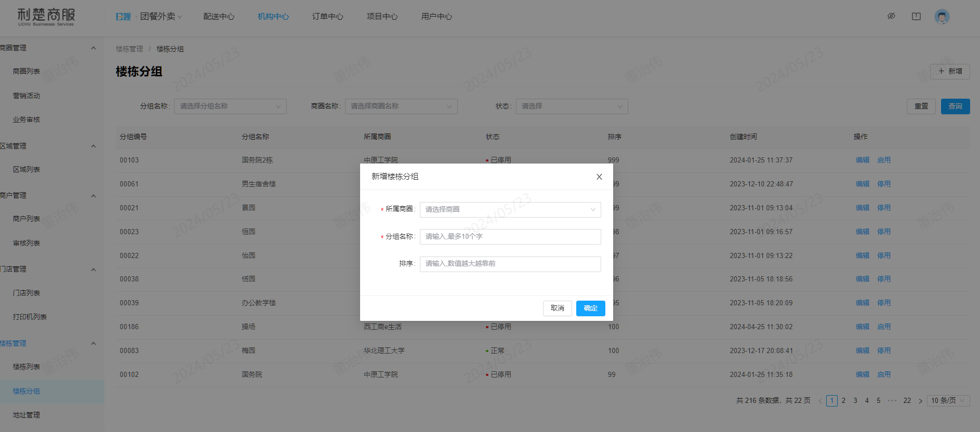Click the previous page arrow
The height and width of the screenshot is (432, 980).
pyautogui.click(x=820, y=401)
